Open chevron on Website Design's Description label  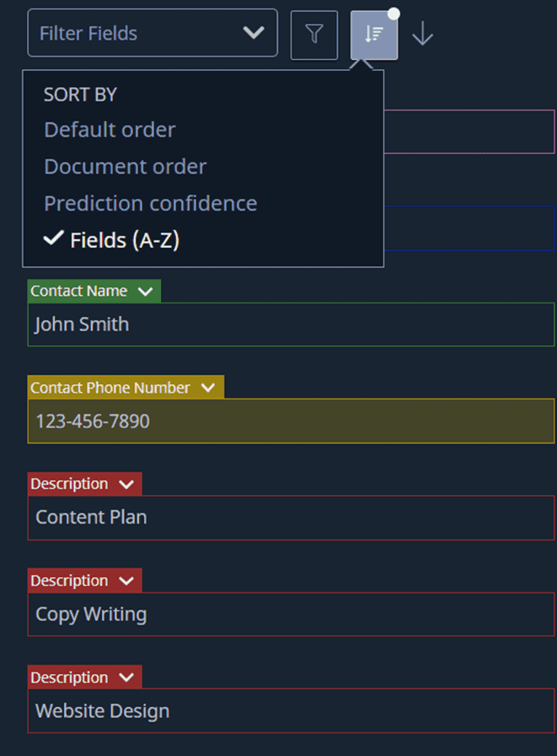(126, 678)
